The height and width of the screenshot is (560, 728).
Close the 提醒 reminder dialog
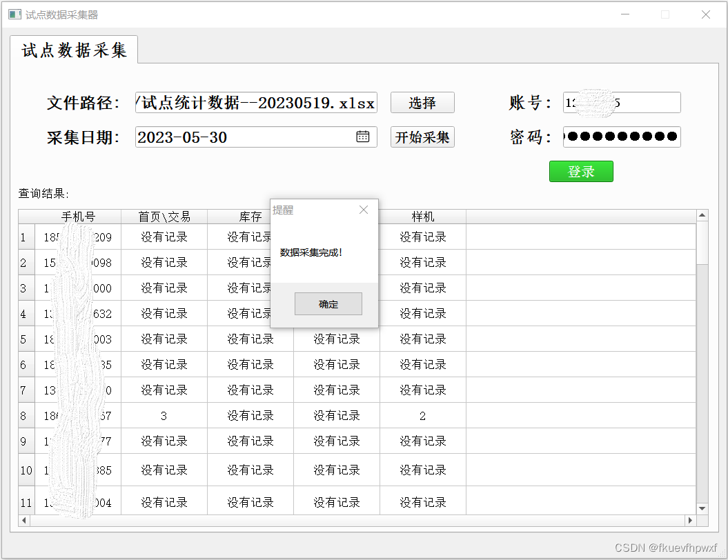click(364, 210)
